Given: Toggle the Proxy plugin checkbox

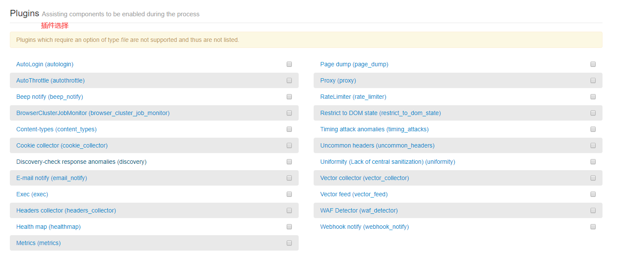Looking at the screenshot, I should [x=593, y=80].
